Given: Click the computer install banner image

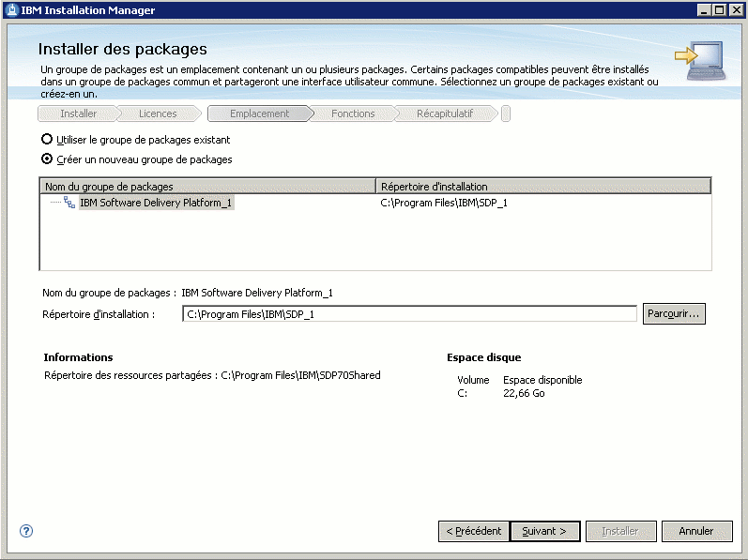Looking at the screenshot, I should coord(700,61).
